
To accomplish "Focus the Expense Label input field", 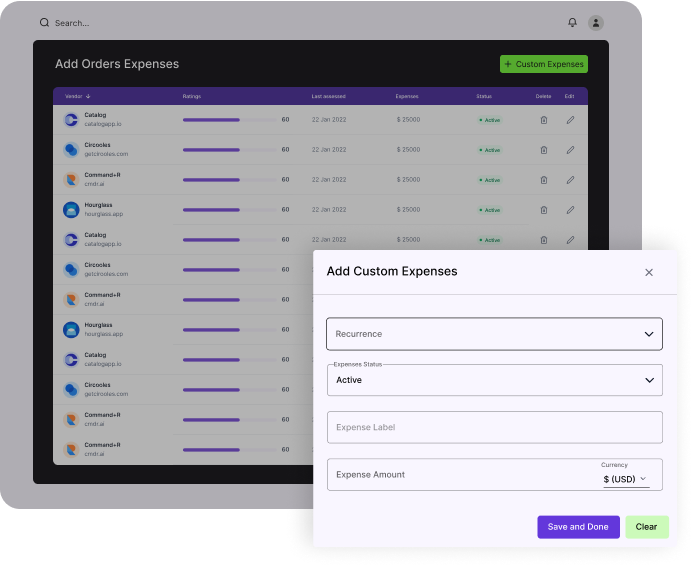I will click(x=494, y=427).
